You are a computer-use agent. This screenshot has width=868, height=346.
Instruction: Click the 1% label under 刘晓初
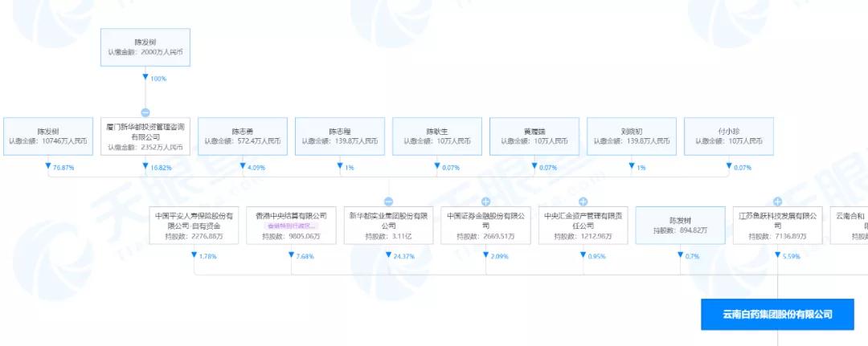click(641, 168)
